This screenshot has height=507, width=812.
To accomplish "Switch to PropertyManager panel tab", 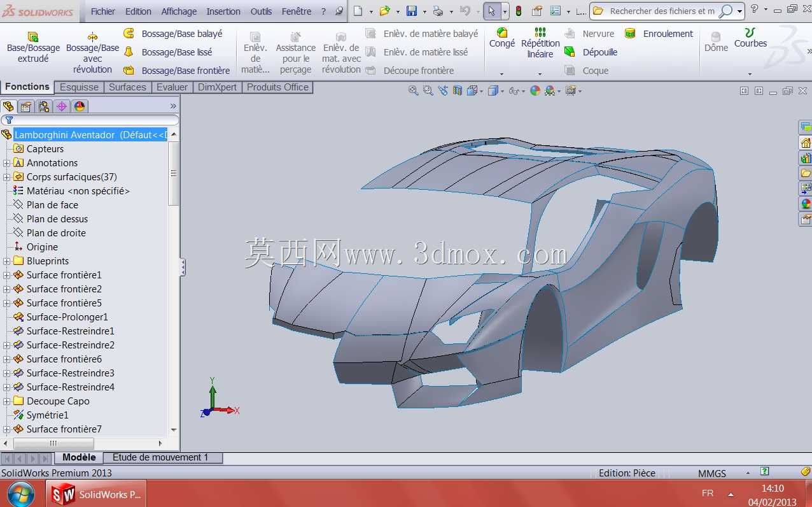I will [26, 106].
